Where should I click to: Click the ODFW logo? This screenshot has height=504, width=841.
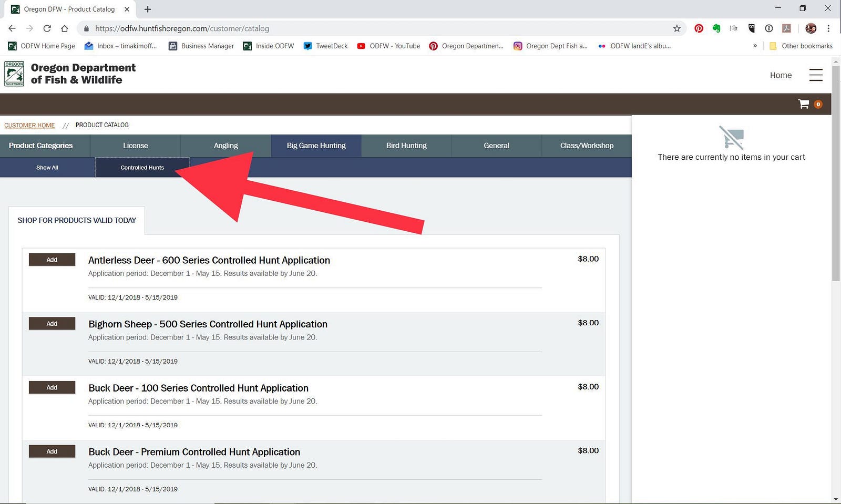point(14,74)
